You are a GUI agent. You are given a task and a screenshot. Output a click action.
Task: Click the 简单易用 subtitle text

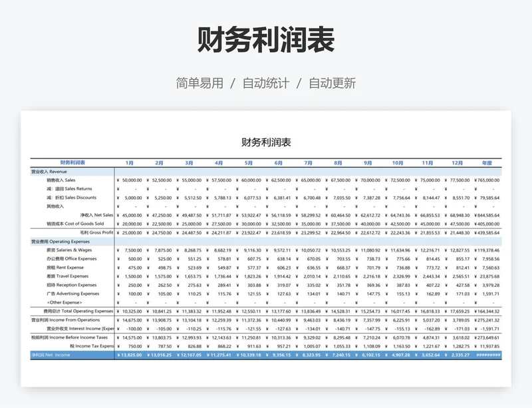pos(199,83)
